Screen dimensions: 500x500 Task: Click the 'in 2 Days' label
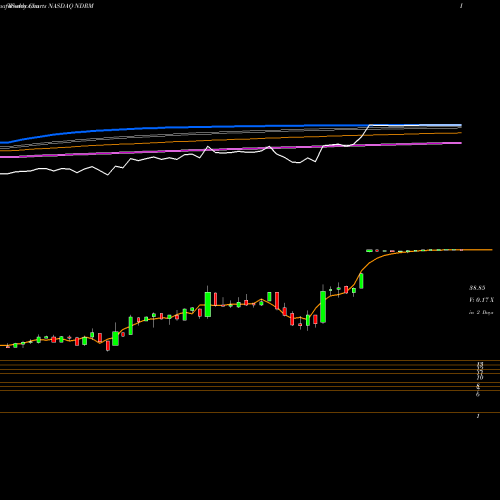481,312
